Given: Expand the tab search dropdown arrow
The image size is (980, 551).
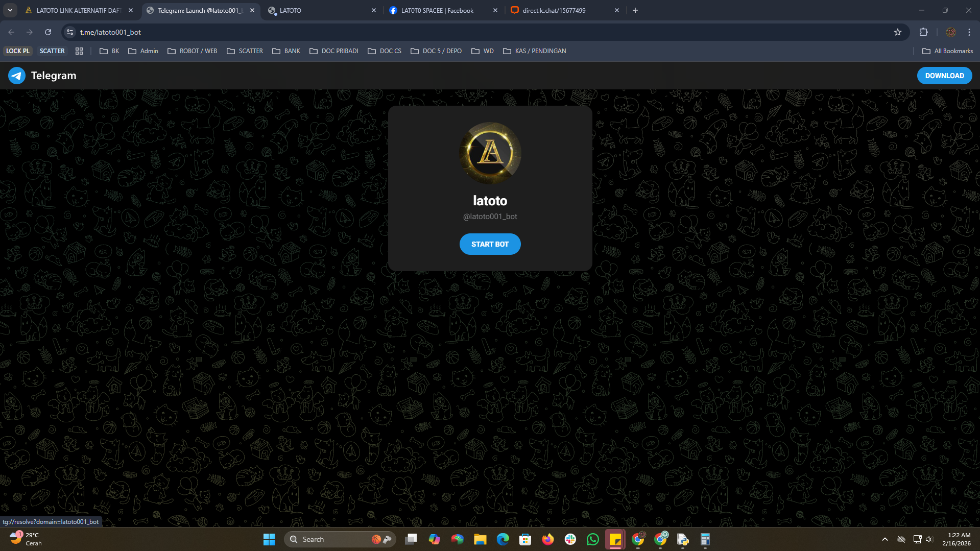Looking at the screenshot, I should tap(10, 10).
